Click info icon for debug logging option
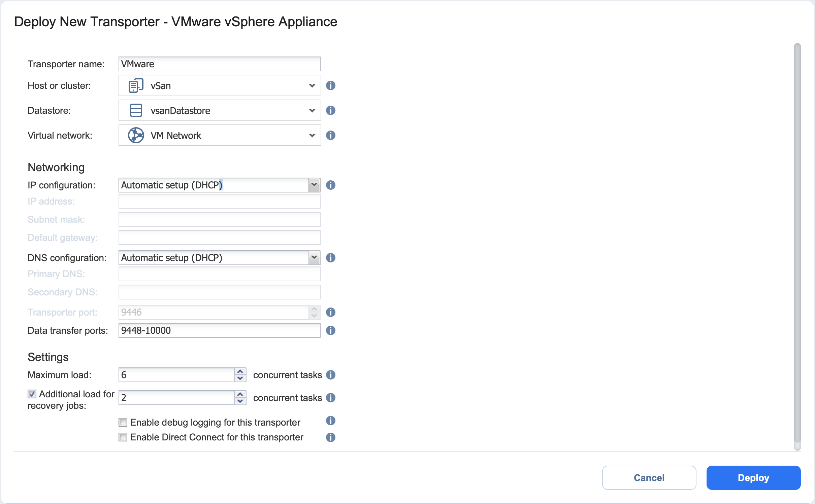The image size is (815, 504). point(330,421)
